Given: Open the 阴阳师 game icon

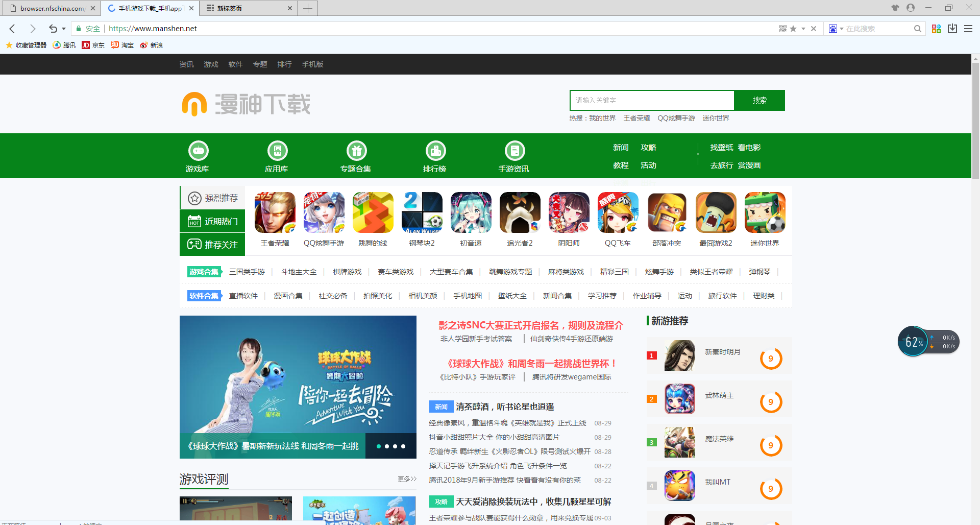Looking at the screenshot, I should (569, 212).
